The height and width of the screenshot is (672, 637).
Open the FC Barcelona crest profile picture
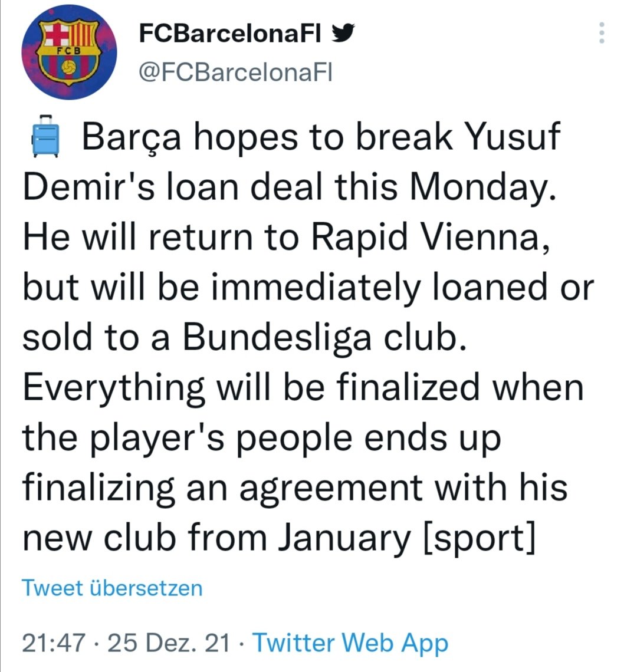click(x=69, y=52)
